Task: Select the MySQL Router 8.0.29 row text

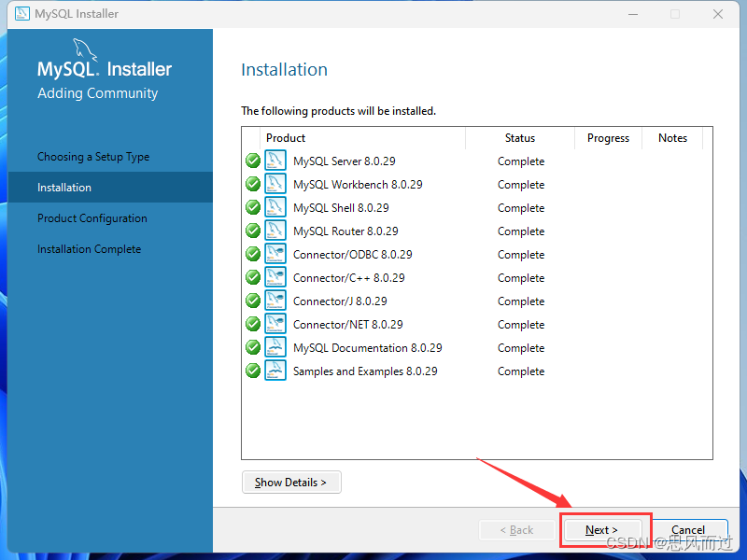Action: (345, 231)
